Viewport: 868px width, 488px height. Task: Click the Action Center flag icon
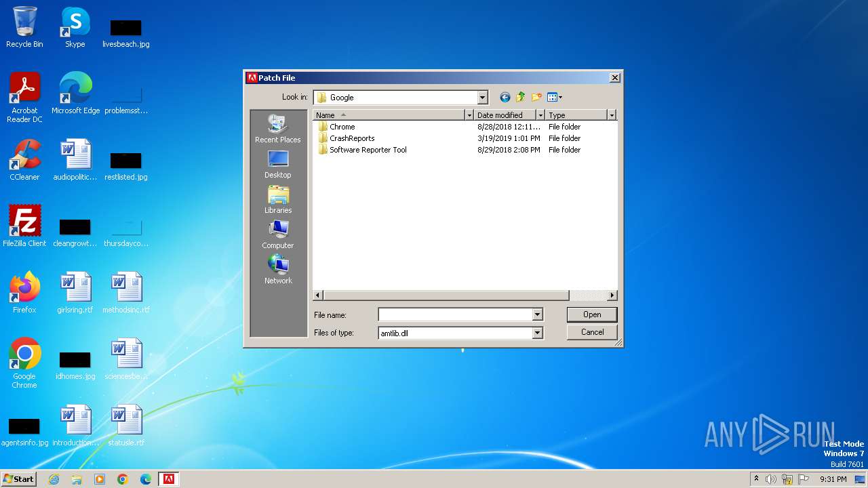pos(804,479)
